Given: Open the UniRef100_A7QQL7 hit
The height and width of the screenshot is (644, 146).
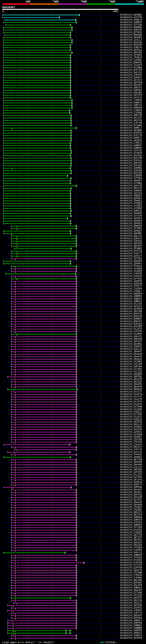Looking at the screenshot, I should (131, 291).
